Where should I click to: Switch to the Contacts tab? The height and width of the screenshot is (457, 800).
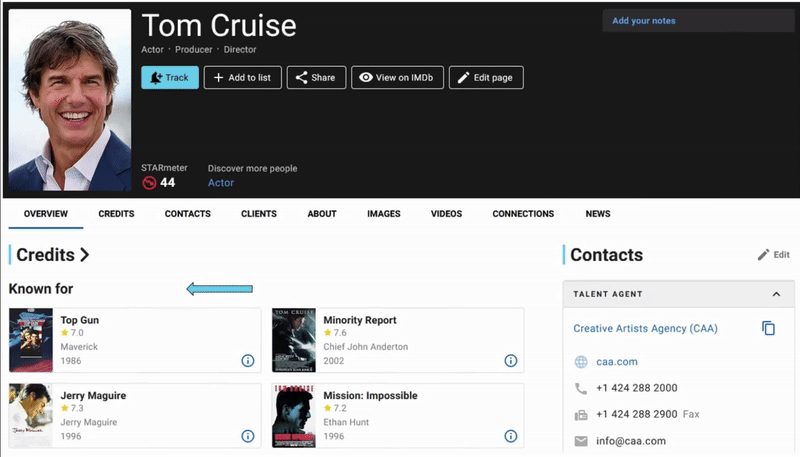(187, 214)
